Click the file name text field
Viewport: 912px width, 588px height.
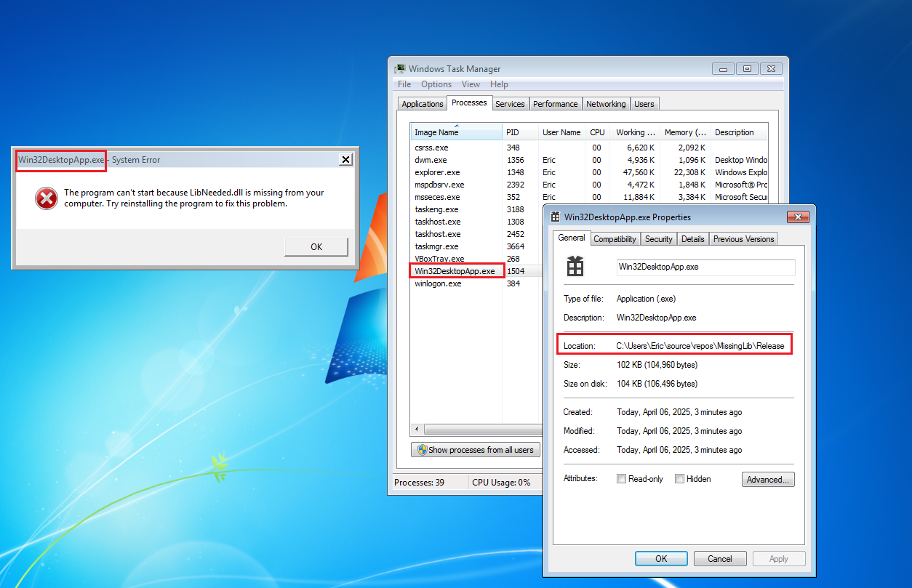click(x=705, y=267)
